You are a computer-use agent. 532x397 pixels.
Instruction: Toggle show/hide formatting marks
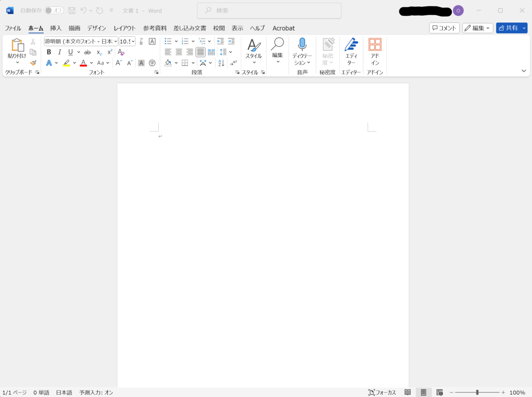pyautogui.click(x=233, y=63)
